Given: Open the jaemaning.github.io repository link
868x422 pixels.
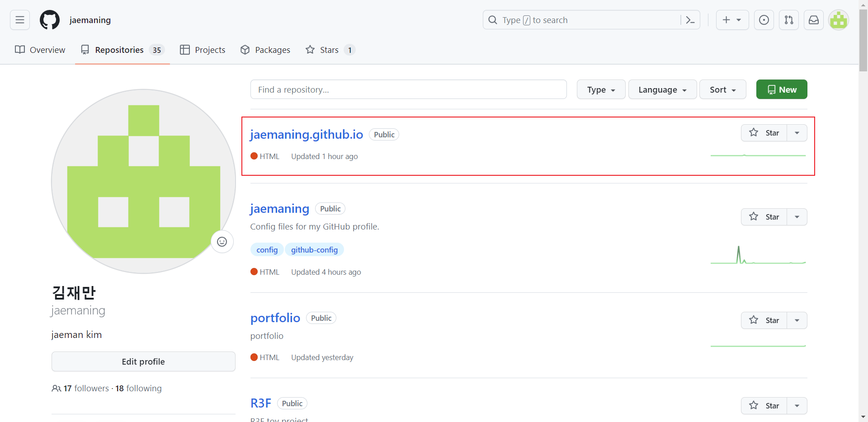Looking at the screenshot, I should [x=307, y=134].
